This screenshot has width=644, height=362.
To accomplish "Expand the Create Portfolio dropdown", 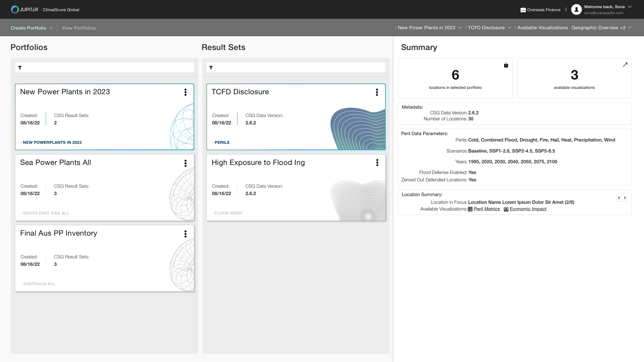I will pos(51,28).
